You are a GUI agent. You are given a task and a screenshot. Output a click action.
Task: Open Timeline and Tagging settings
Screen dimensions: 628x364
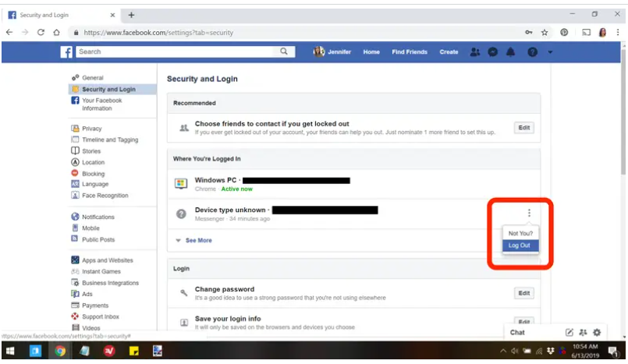click(110, 140)
